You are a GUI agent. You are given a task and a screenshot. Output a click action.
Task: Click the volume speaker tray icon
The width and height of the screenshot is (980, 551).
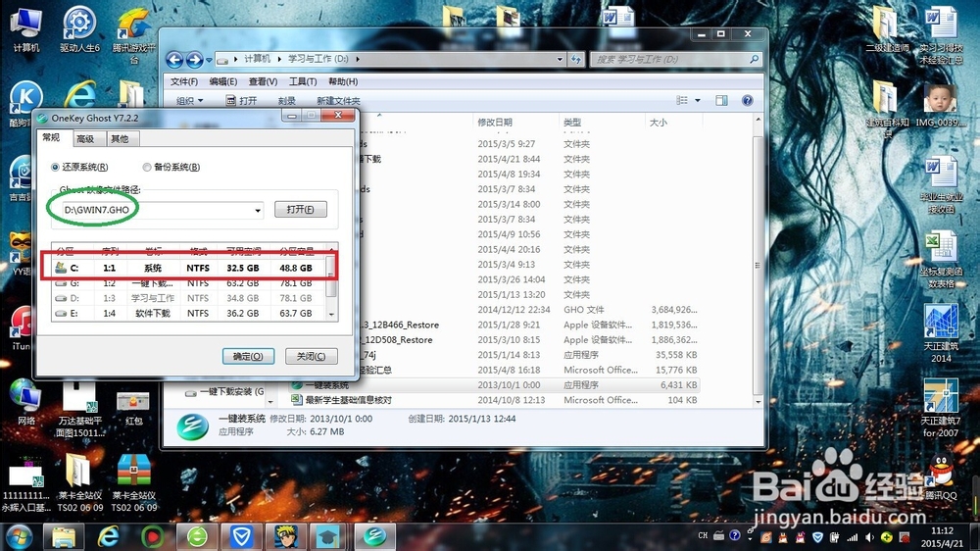870,537
